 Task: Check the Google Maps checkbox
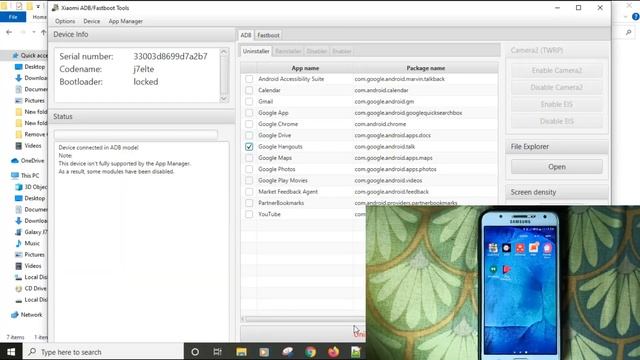tap(249, 158)
